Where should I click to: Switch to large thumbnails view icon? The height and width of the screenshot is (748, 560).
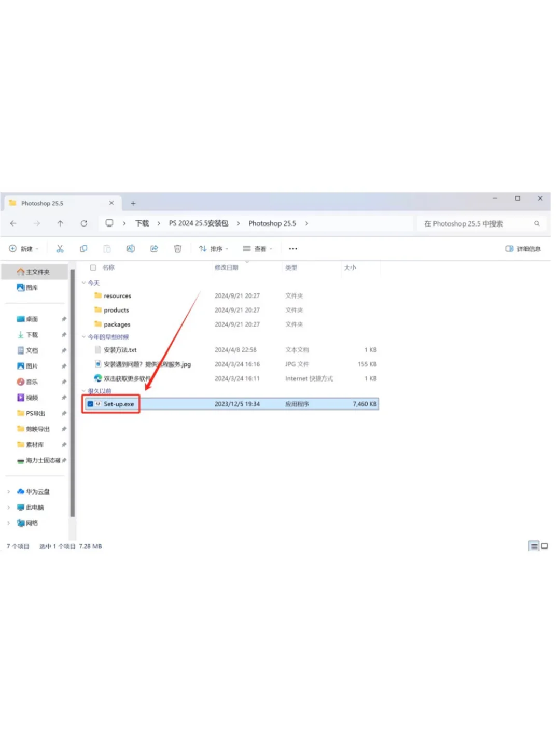click(x=544, y=546)
